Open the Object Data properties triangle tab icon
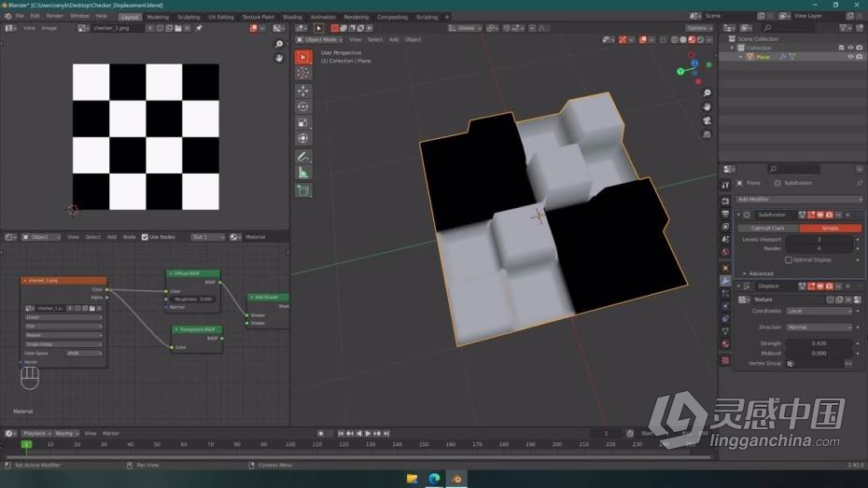 click(726, 331)
